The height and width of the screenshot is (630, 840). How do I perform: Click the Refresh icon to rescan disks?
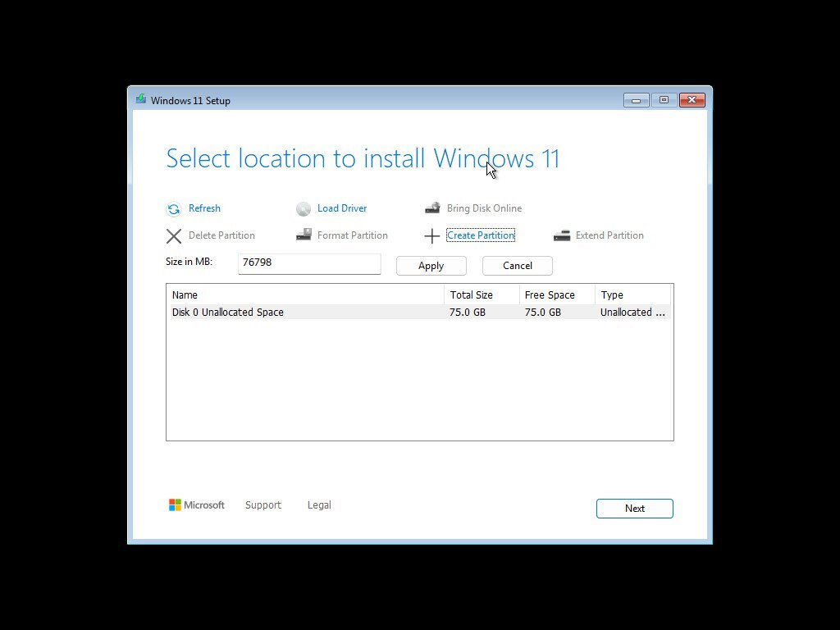(x=174, y=208)
